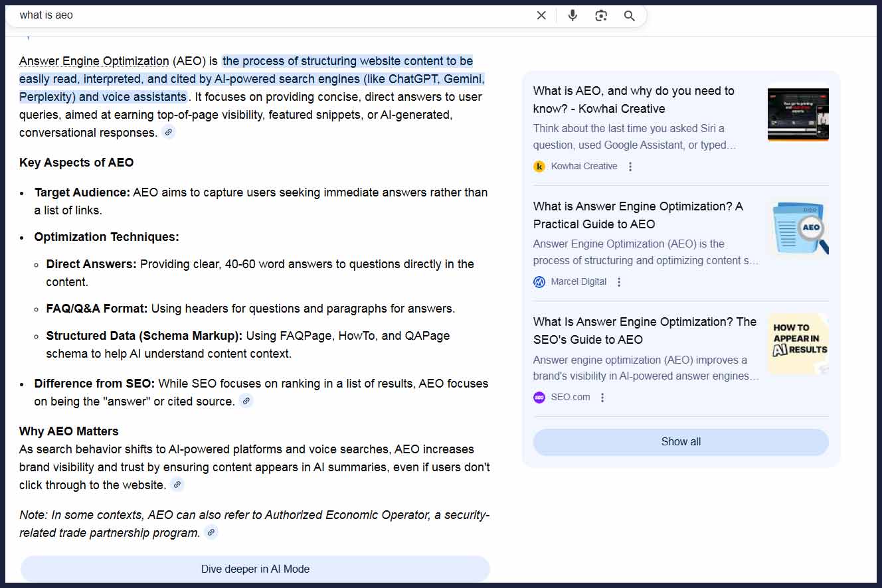The image size is (882, 588).
Task: Click the 'Structured Data (Schema Markup):' label
Action: click(x=144, y=336)
